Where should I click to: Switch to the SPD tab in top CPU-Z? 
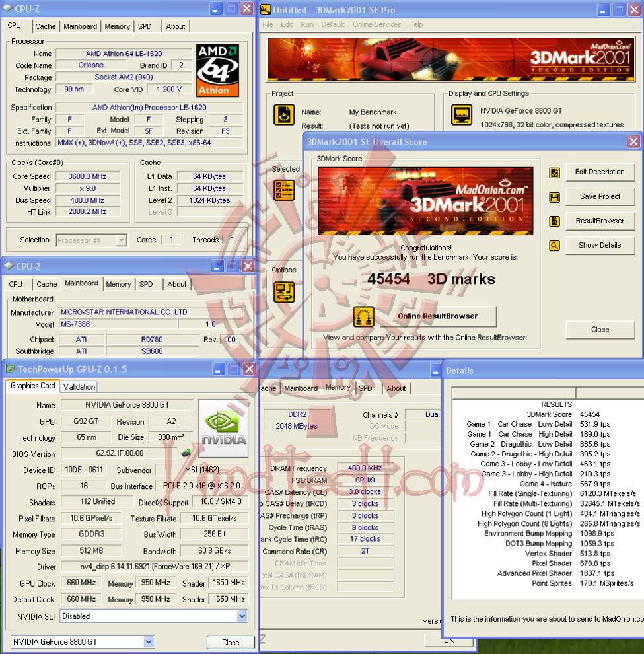pyautogui.click(x=145, y=26)
